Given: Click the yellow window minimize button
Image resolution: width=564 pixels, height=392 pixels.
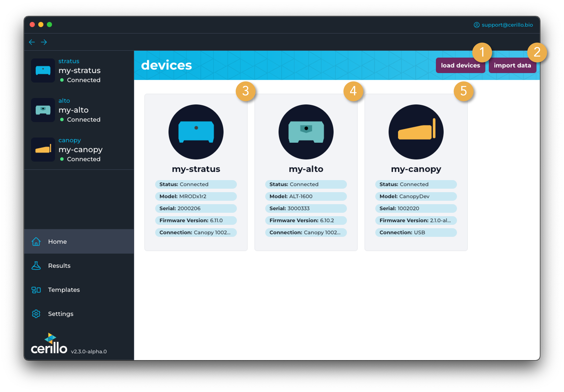Looking at the screenshot, I should (41, 25).
